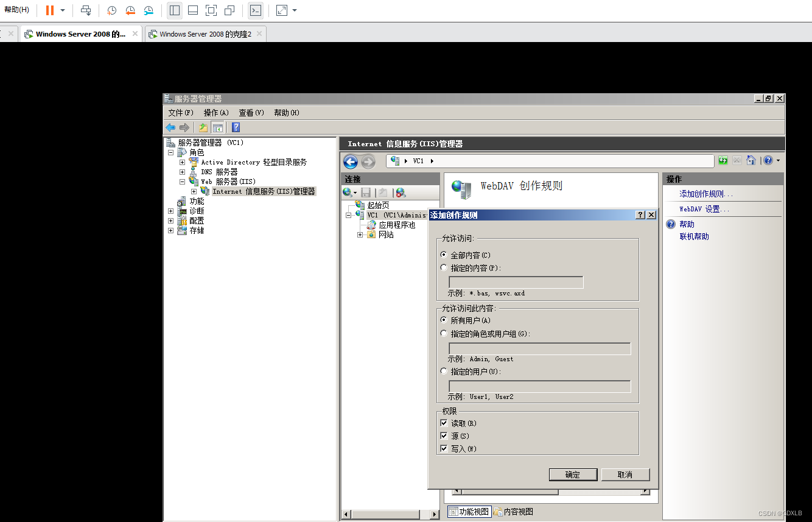The image size is (812, 522).
Task: Click the stretch guest display icon
Action: [282, 10]
